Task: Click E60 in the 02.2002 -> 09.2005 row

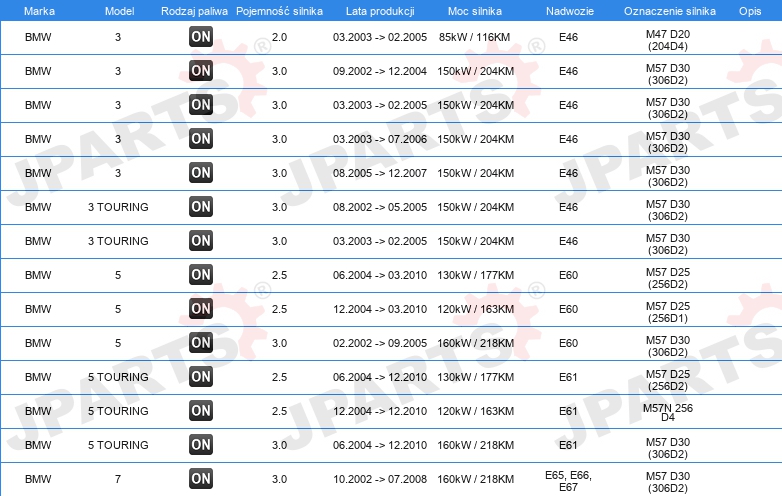Action: [568, 343]
